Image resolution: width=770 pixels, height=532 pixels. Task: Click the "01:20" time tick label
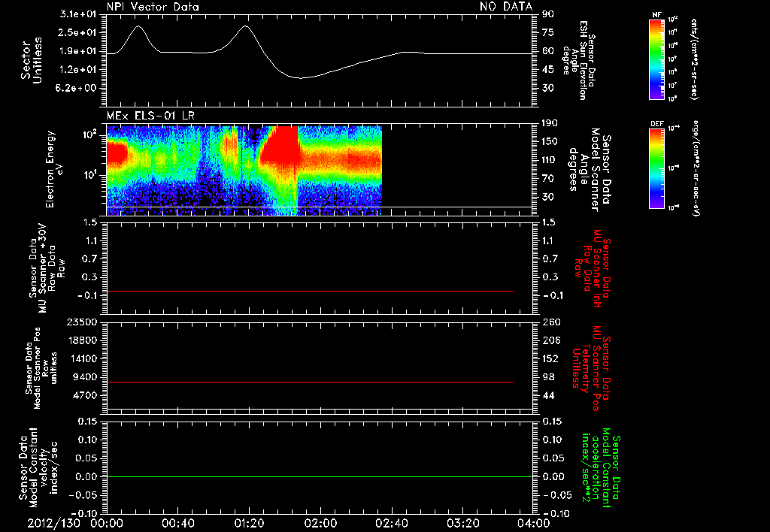click(x=249, y=524)
